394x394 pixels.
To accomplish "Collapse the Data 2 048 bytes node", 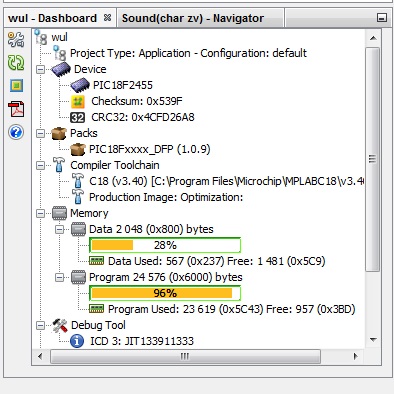I will point(59,229).
